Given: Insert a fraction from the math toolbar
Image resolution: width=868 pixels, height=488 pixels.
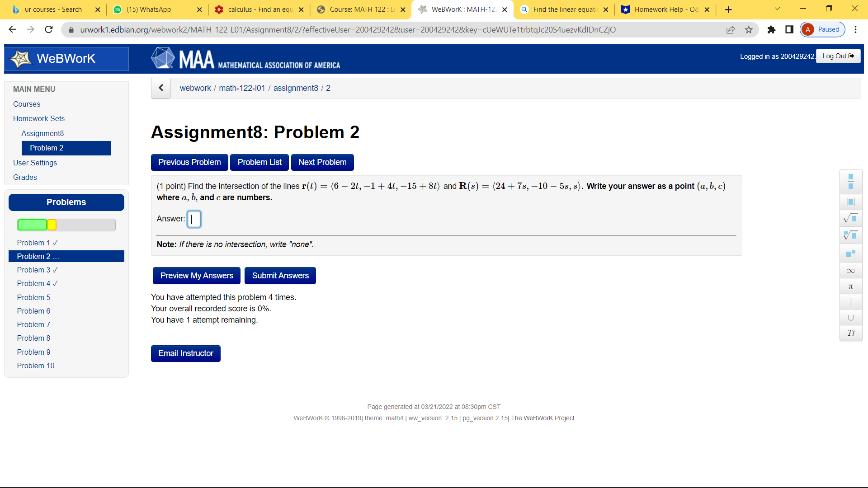Looking at the screenshot, I should 851,181.
